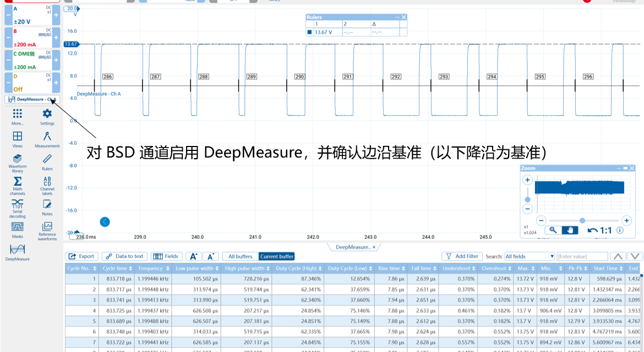The width and height of the screenshot is (644, 352).
Task: Click the horizontal zoom slider handle
Action: pos(582,220)
